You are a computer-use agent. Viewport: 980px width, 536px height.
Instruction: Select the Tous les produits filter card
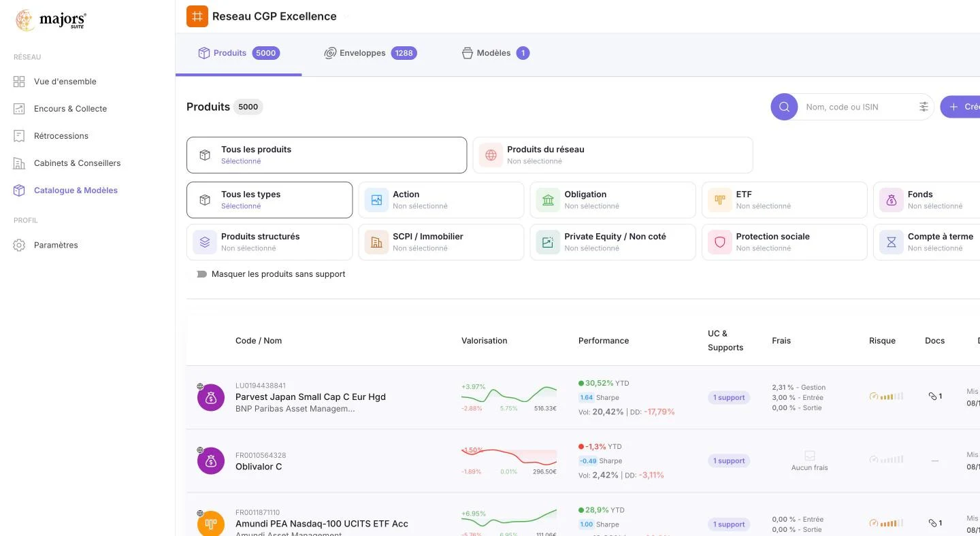327,155
